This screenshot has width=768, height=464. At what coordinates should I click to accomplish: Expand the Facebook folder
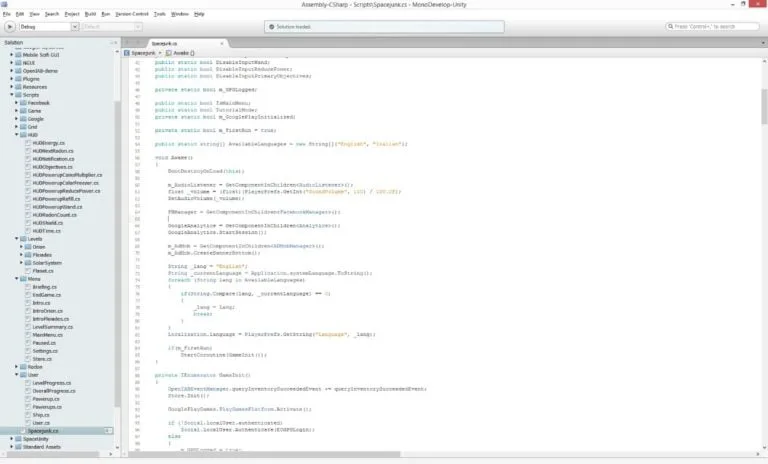click(17, 103)
